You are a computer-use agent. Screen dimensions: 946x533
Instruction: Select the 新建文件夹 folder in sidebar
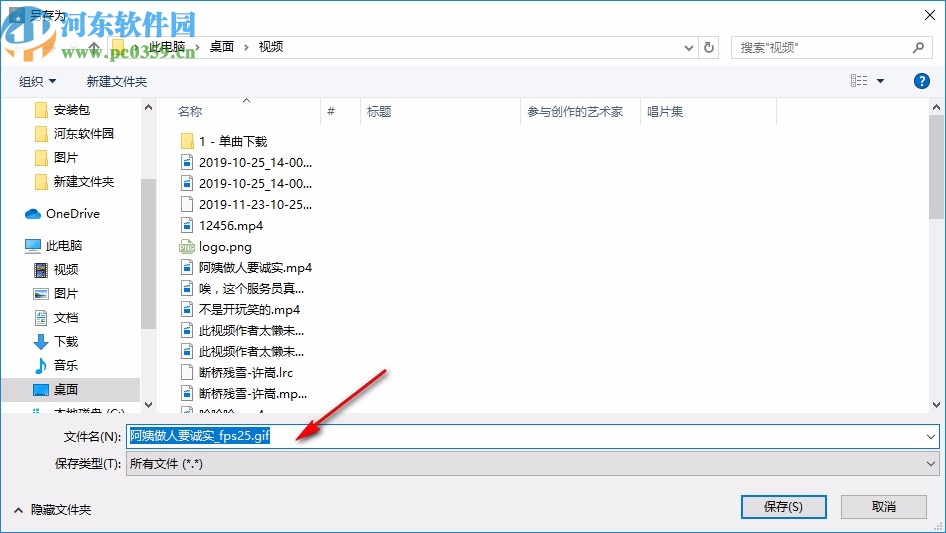(x=83, y=182)
